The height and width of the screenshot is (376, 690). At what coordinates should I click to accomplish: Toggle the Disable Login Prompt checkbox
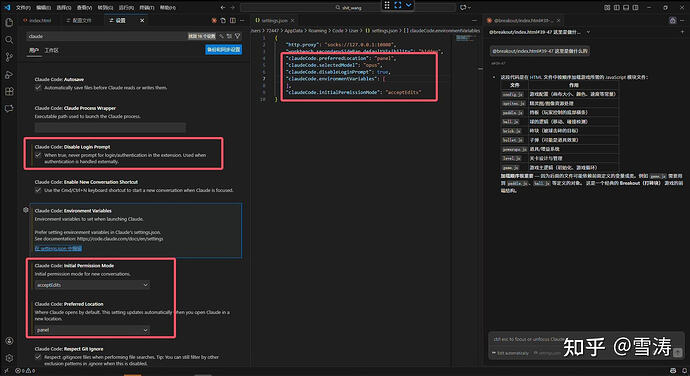pyautogui.click(x=38, y=155)
